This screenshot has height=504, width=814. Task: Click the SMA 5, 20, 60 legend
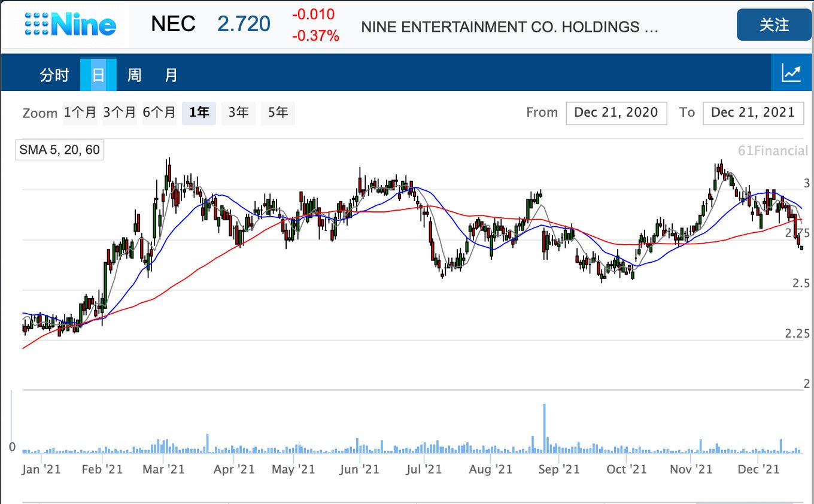click(x=59, y=150)
